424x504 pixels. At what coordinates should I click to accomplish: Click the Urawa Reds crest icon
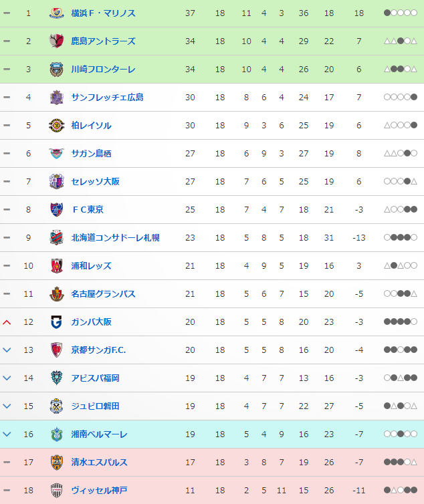[x=56, y=266]
